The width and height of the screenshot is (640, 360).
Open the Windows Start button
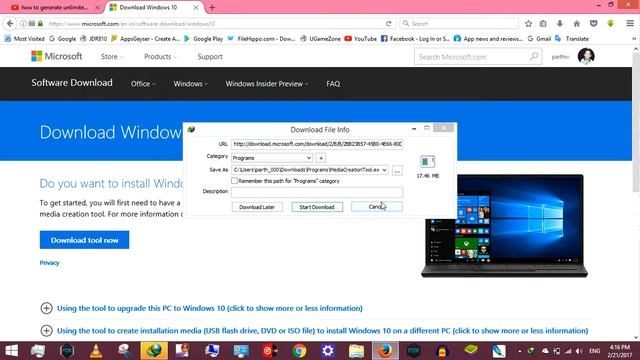tap(11, 351)
